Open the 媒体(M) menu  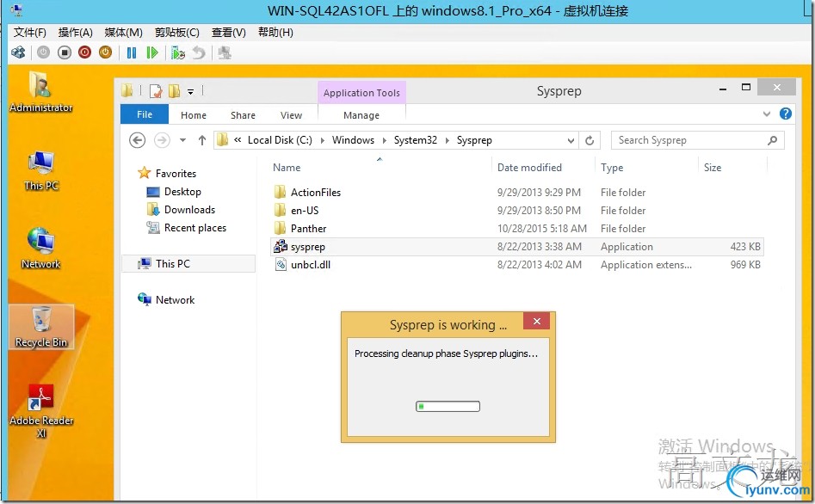point(123,32)
